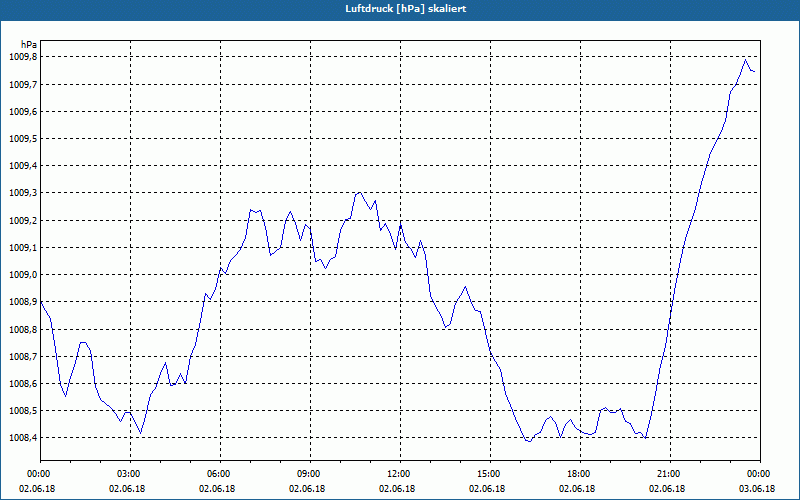Click the '00:00' time label above '02.06.18'
This screenshot has width=800, height=500.
[37, 474]
